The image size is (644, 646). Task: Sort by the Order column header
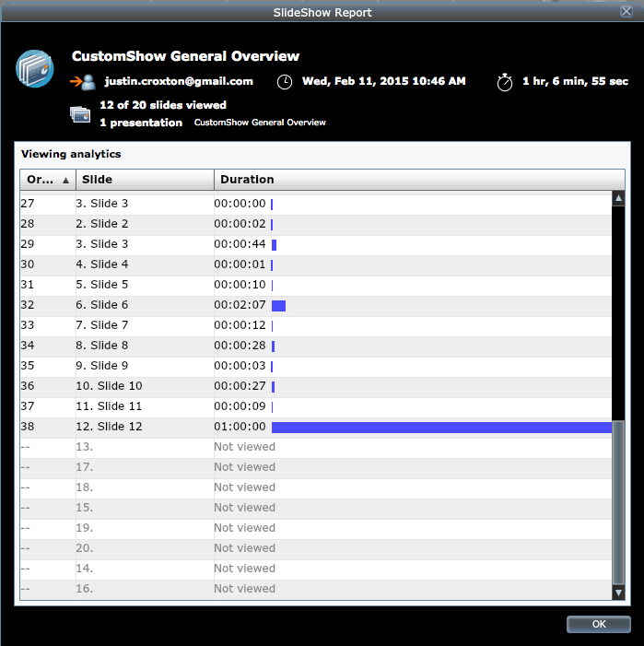(x=48, y=180)
